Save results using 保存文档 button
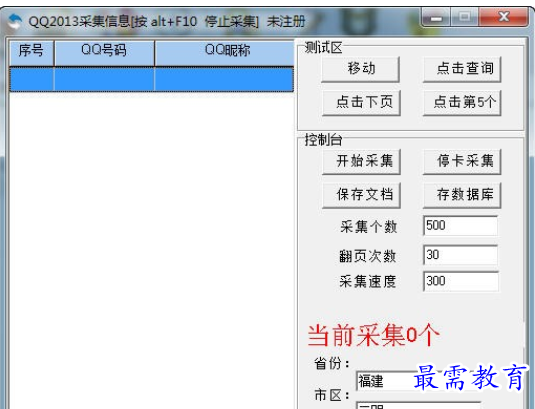This screenshot has width=535, height=409. [361, 195]
